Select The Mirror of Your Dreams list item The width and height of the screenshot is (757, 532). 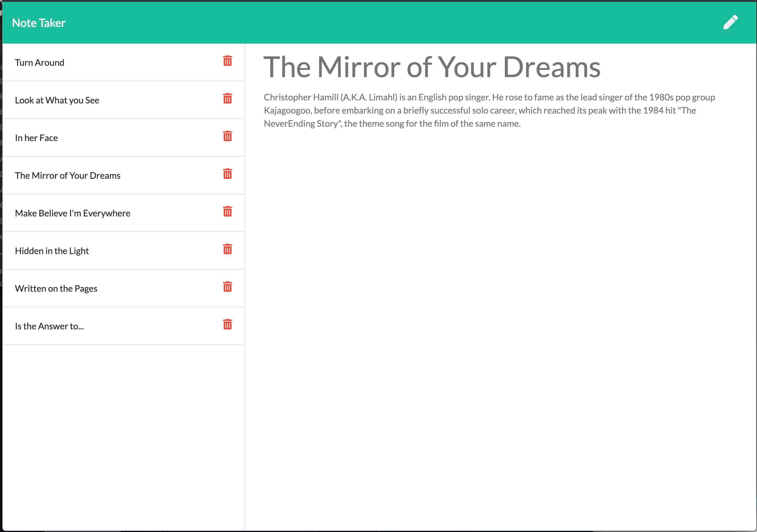68,175
